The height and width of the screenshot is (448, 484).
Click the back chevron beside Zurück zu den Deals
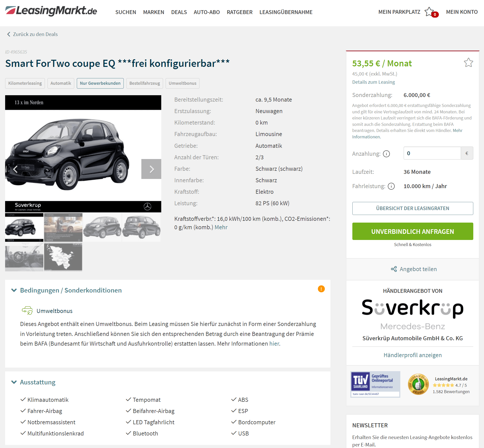click(x=9, y=34)
